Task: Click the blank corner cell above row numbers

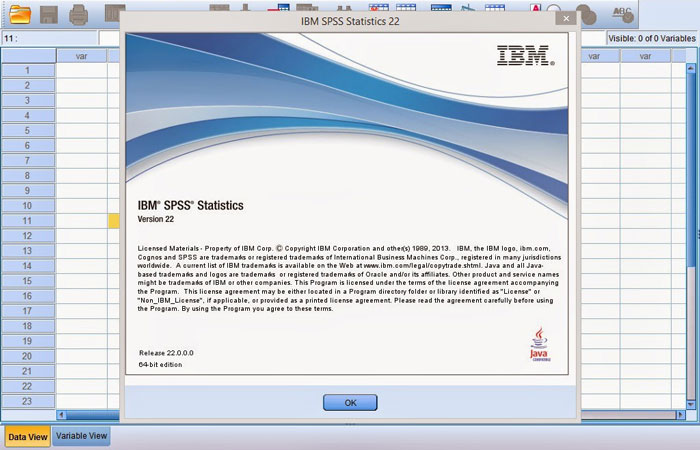Action: click(x=28, y=56)
